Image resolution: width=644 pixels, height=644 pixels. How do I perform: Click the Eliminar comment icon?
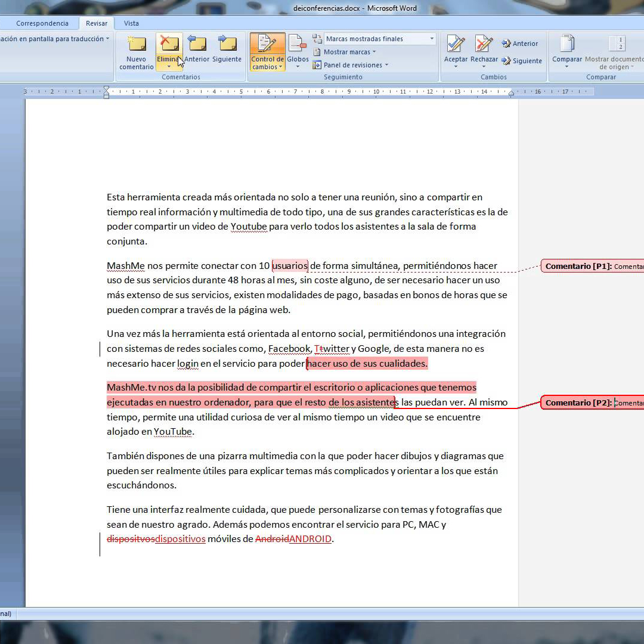169,44
